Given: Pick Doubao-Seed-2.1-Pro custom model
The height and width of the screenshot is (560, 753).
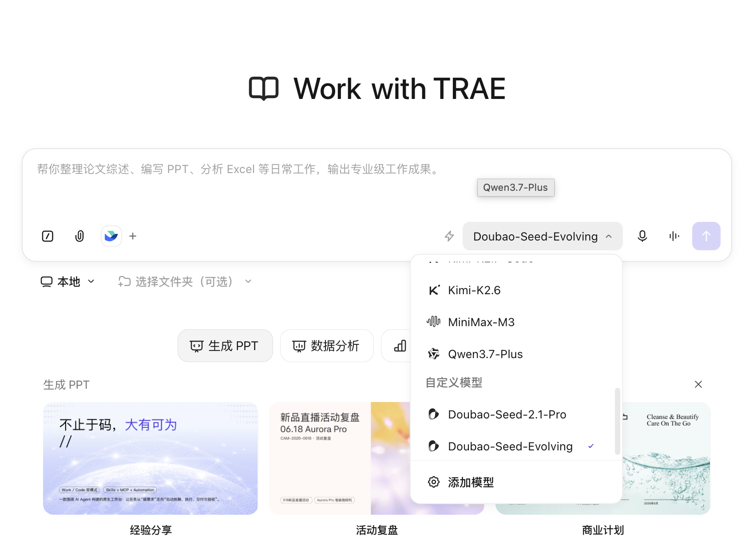Looking at the screenshot, I should 516,414.
